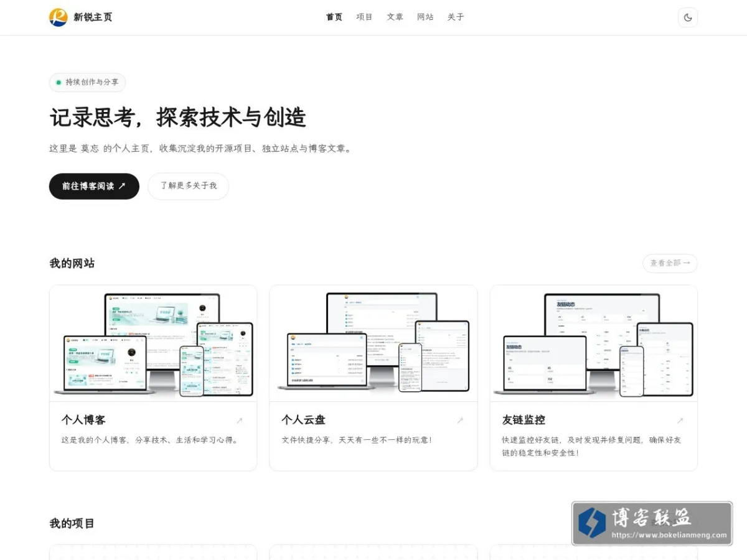Open the 个人云盘 card preview image

pos(374,343)
